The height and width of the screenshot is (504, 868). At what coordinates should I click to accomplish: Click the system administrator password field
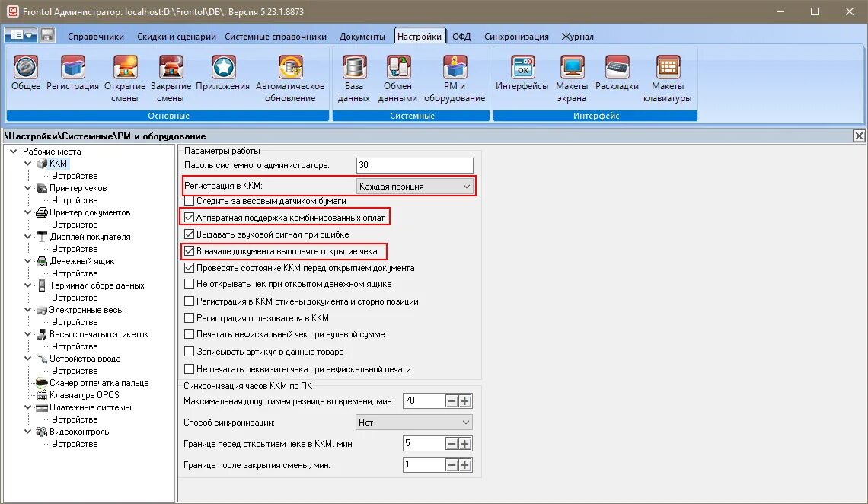point(415,165)
